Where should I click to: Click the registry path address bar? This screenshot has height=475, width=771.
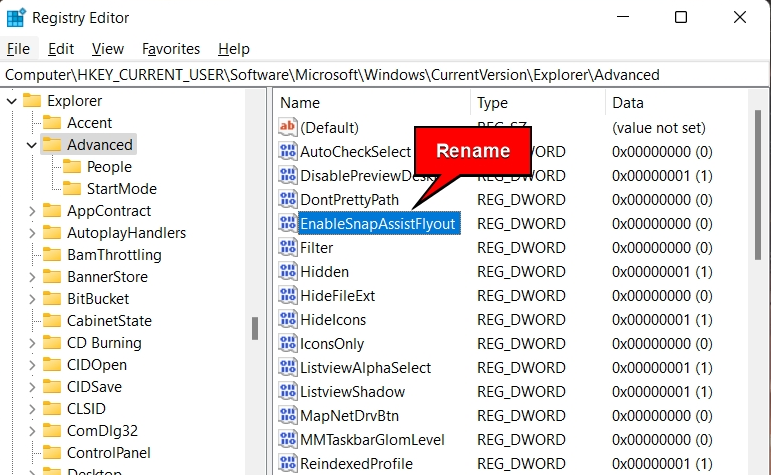click(x=384, y=75)
